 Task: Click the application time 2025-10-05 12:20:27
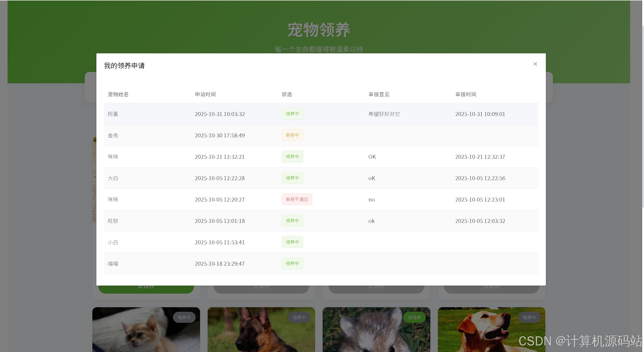[220, 200]
